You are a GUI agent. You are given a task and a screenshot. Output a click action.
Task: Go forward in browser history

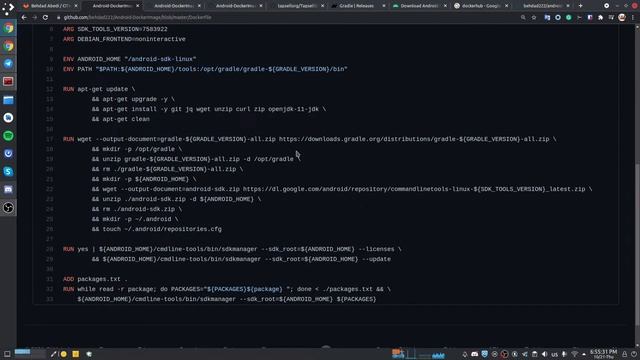(x=35, y=18)
